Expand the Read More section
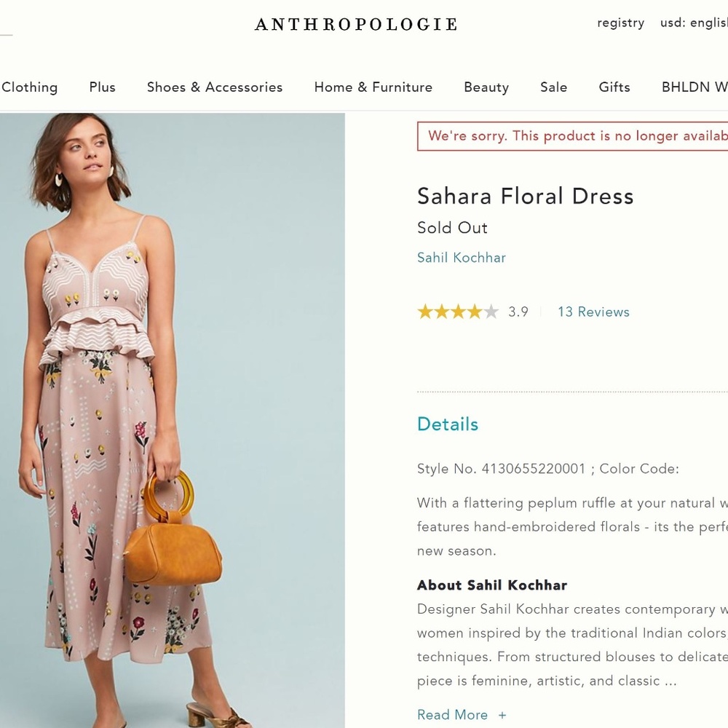The height and width of the screenshot is (728, 728). [462, 714]
